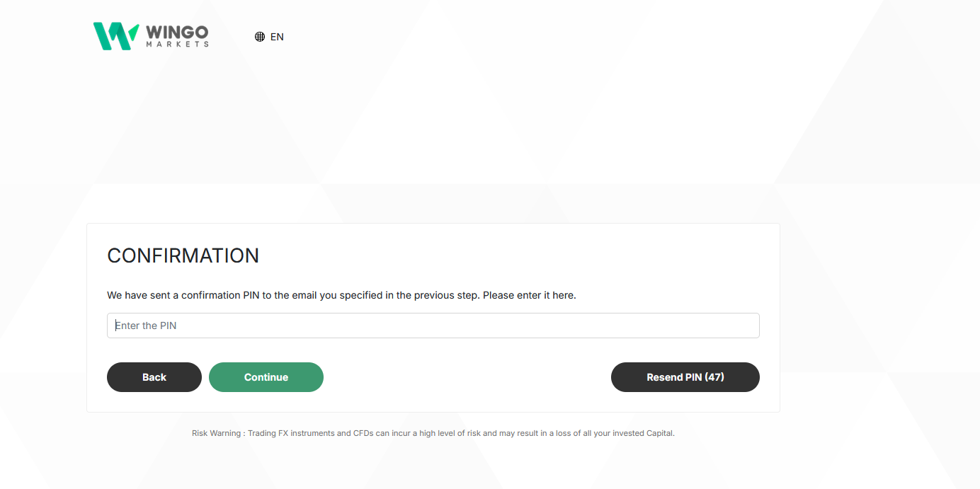Screen dimensions: 980x489
Task: Focus the Enter the PIN field
Action: [x=433, y=326]
